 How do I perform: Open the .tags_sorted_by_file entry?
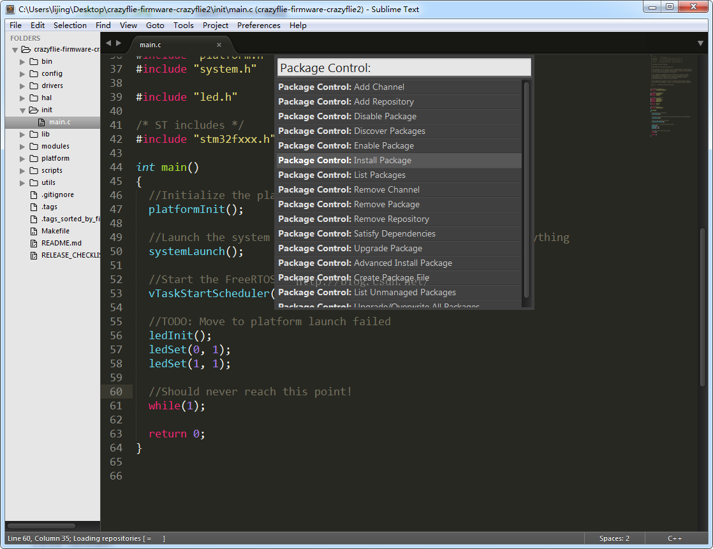click(x=70, y=219)
